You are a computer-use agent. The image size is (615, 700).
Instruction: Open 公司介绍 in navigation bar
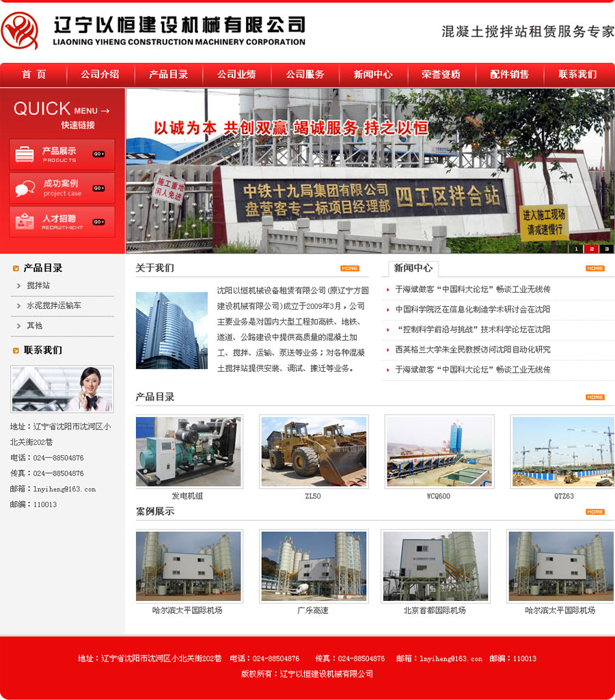(x=100, y=75)
